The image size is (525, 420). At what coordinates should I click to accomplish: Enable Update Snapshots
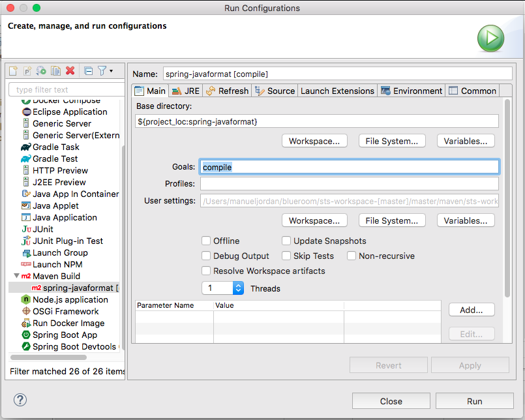point(286,241)
